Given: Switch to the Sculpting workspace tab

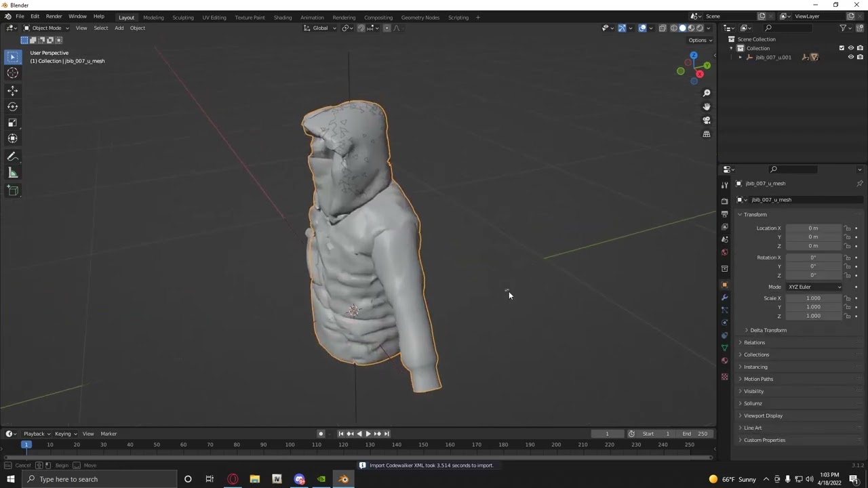Looking at the screenshot, I should point(182,18).
